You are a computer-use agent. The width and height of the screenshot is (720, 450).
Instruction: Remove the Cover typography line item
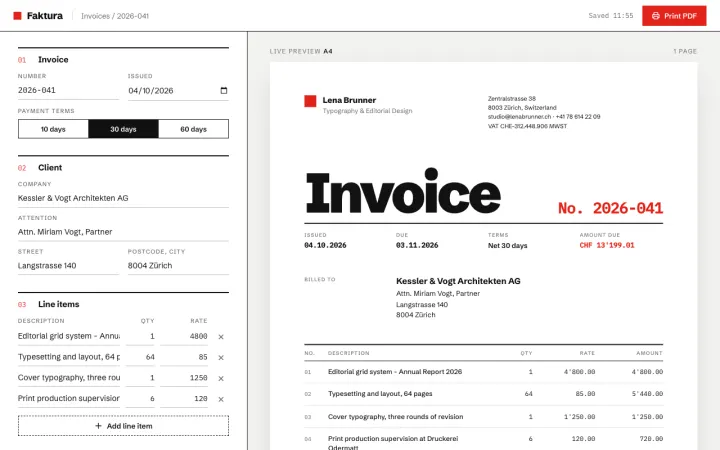[x=221, y=378]
